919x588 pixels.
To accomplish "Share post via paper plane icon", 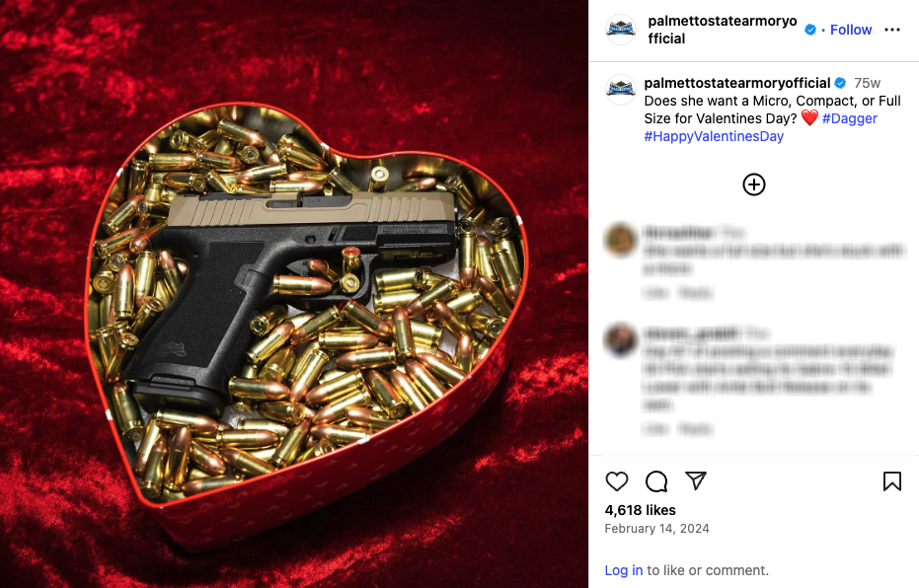I will click(696, 480).
